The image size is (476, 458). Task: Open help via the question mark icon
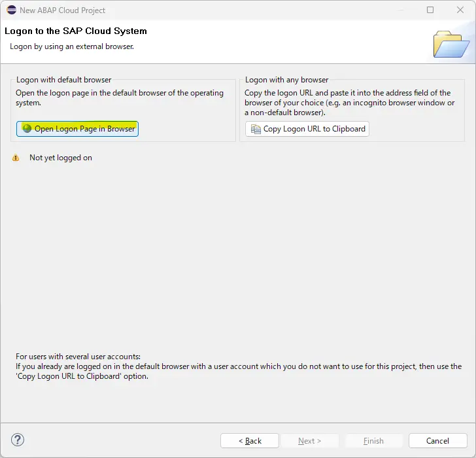pyautogui.click(x=18, y=440)
